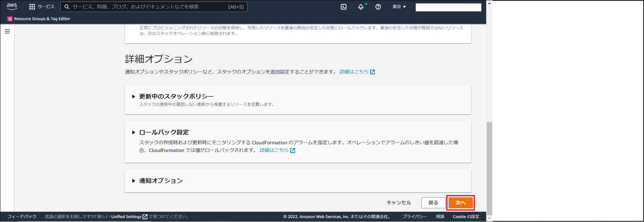Click the scrollbar up arrow
The width and height of the screenshot is (644, 222).
489,3
